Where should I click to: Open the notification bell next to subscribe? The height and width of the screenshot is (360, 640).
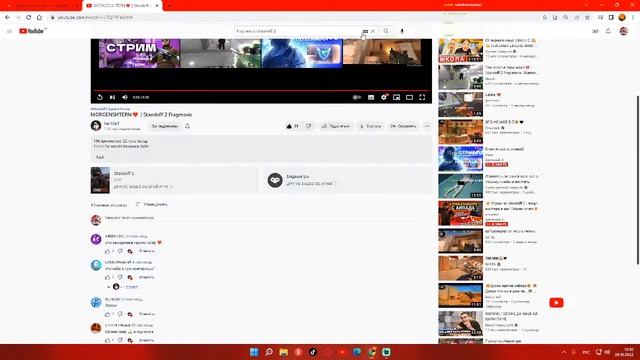(187, 126)
